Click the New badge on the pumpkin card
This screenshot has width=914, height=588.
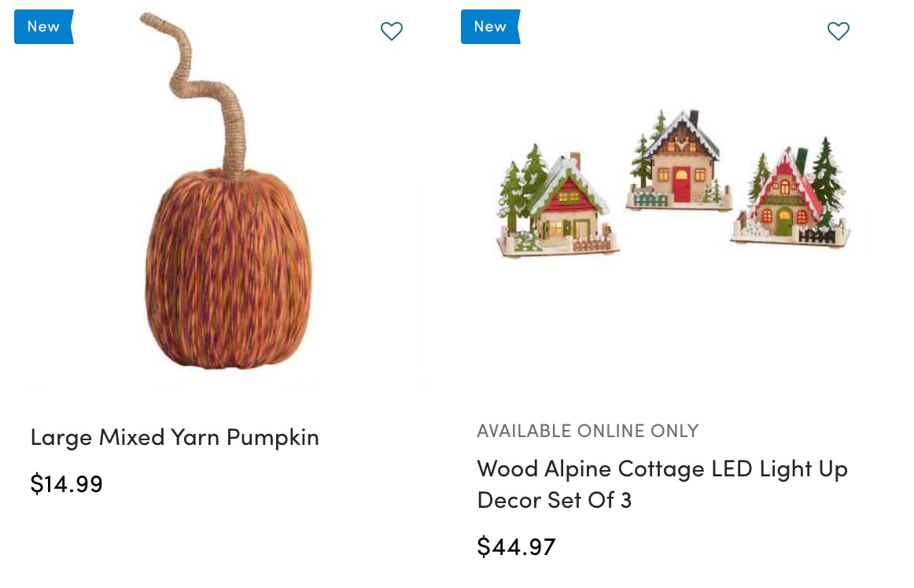pyautogui.click(x=42, y=26)
